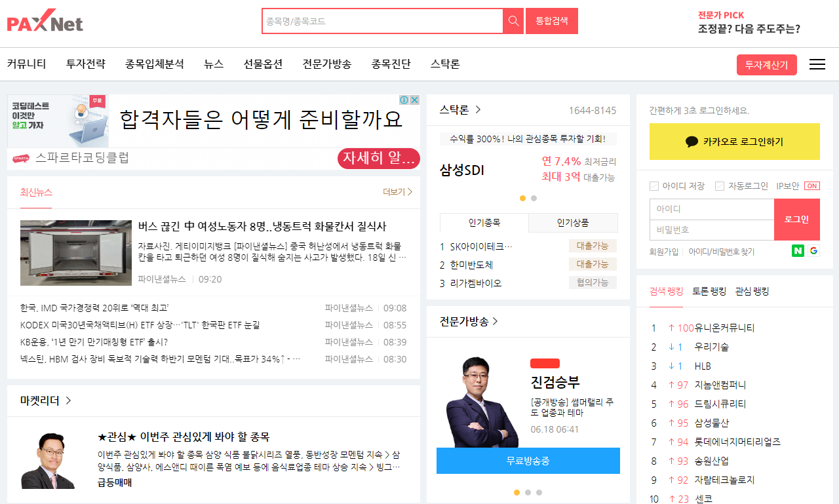Click 통합검색 button

552,21
